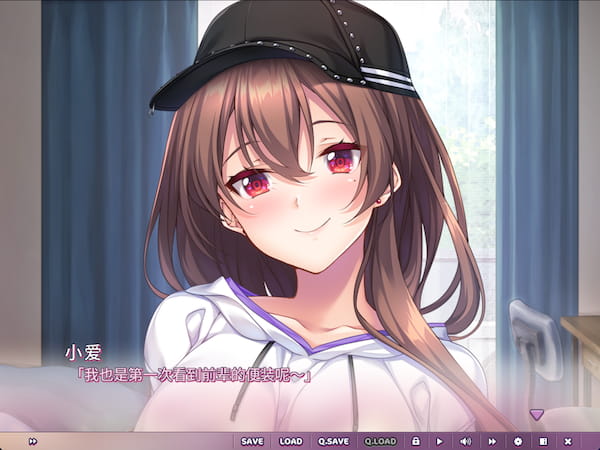The width and height of the screenshot is (600, 450).
Task: Click the skip fast-forward icon beside the gear
Action: [492, 441]
